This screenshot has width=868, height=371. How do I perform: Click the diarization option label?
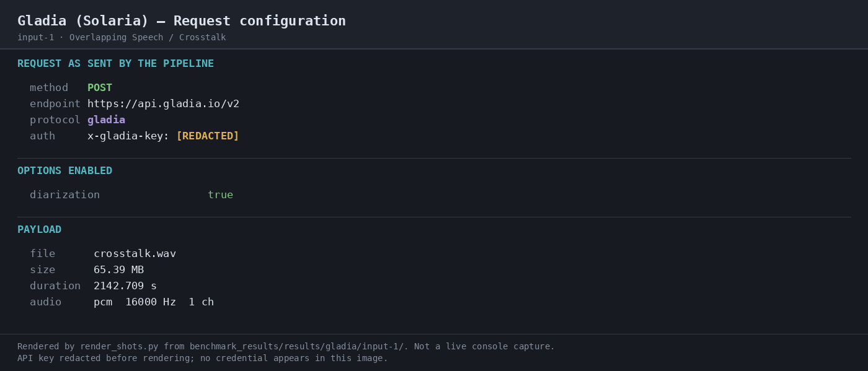click(64, 195)
